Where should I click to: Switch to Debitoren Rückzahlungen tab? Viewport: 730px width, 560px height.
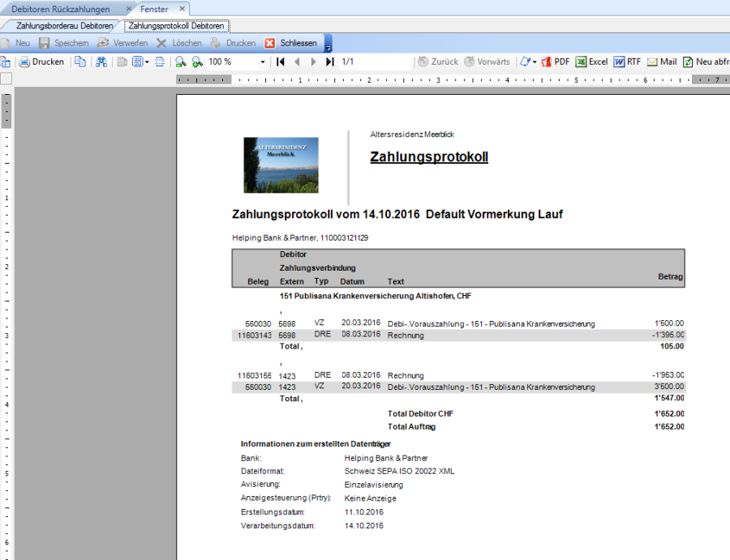(x=61, y=9)
